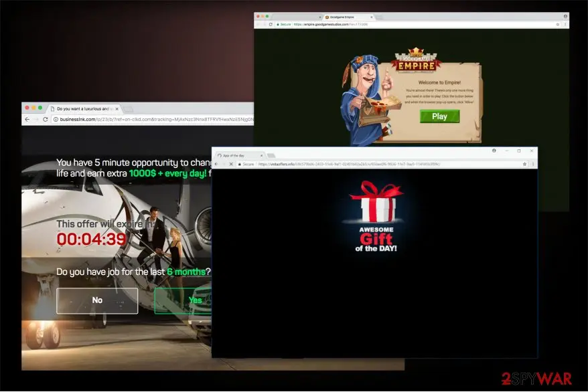This screenshot has width=588, height=392.
Task: Click the Secure padlock in Empire window
Action: [x=278, y=24]
